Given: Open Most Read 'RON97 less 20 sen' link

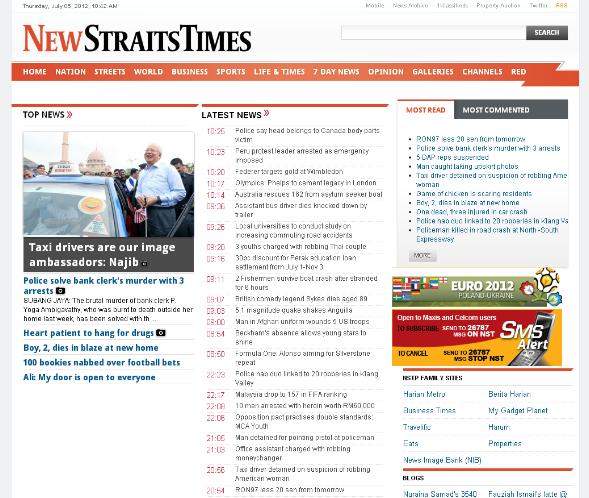Looking at the screenshot, I should pyautogui.click(x=471, y=139).
